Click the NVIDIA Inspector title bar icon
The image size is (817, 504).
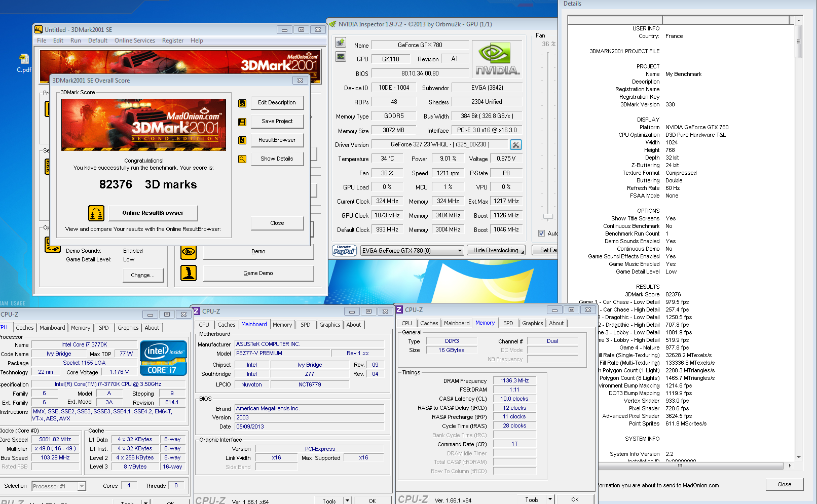(x=332, y=24)
